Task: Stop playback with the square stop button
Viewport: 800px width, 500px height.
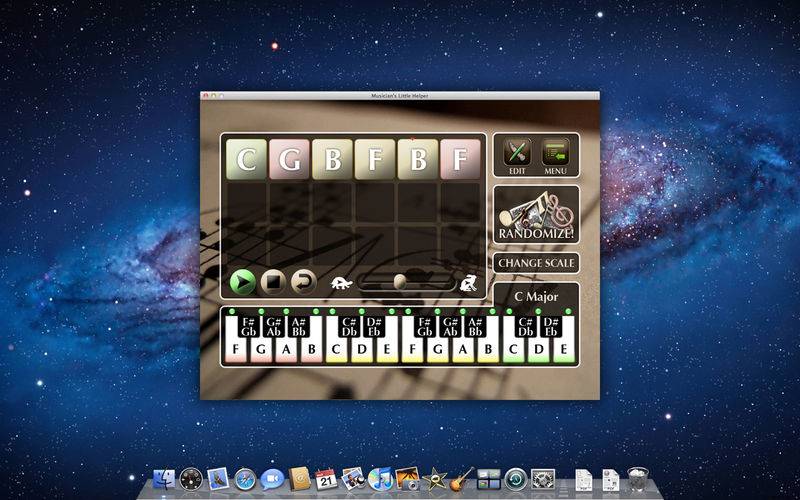Action: [x=273, y=282]
